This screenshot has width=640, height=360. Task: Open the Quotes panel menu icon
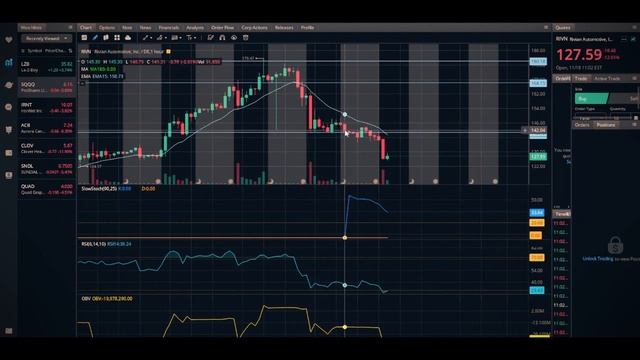(635, 27)
